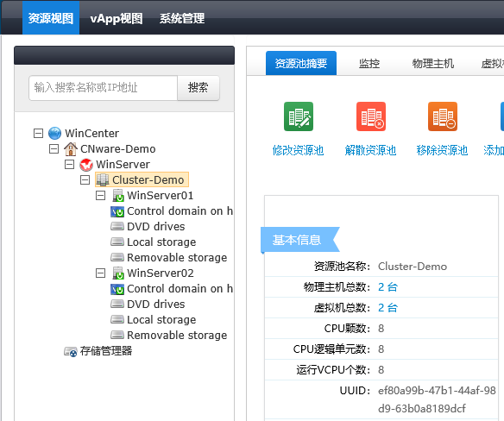Click the 解散资源池 link text
This screenshot has height=421, width=504.
pyautogui.click(x=370, y=150)
